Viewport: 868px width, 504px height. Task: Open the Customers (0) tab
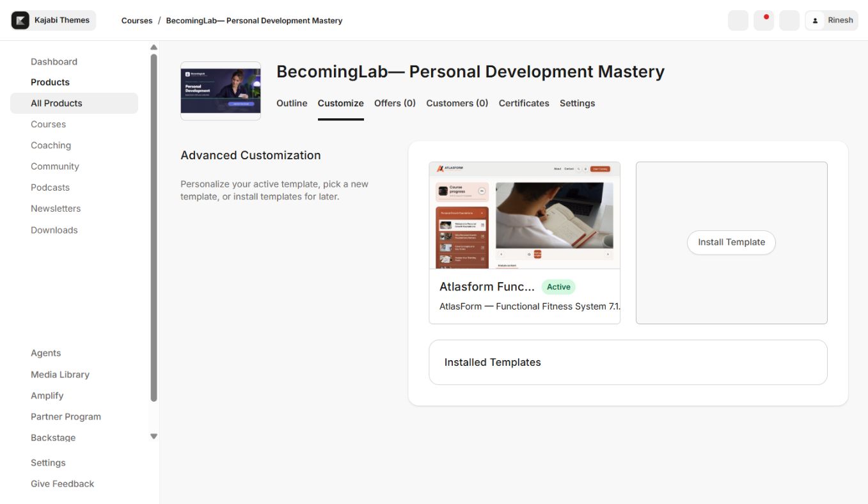click(x=457, y=103)
